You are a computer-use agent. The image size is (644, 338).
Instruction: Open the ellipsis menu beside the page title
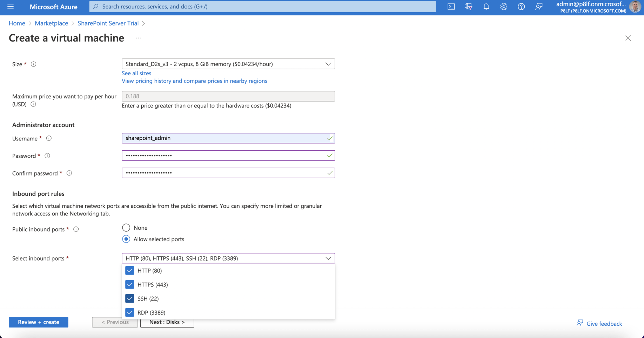click(138, 38)
